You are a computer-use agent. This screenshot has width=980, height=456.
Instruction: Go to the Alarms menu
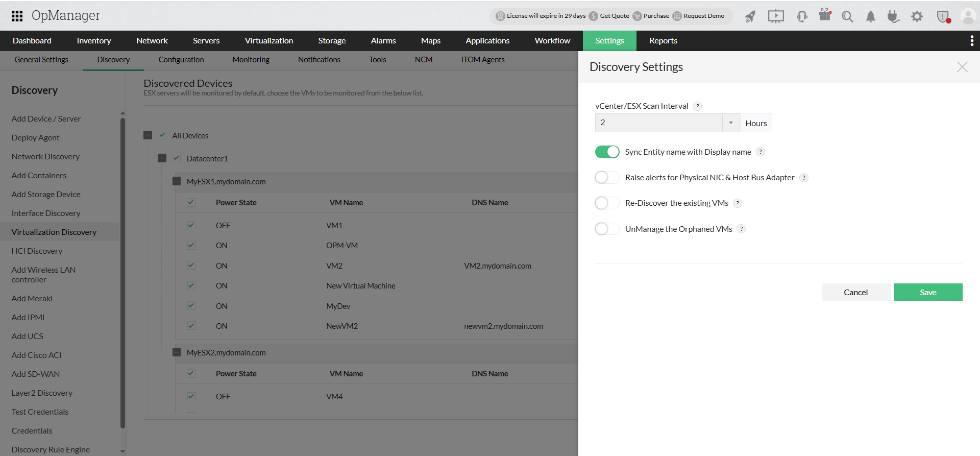(x=383, y=41)
